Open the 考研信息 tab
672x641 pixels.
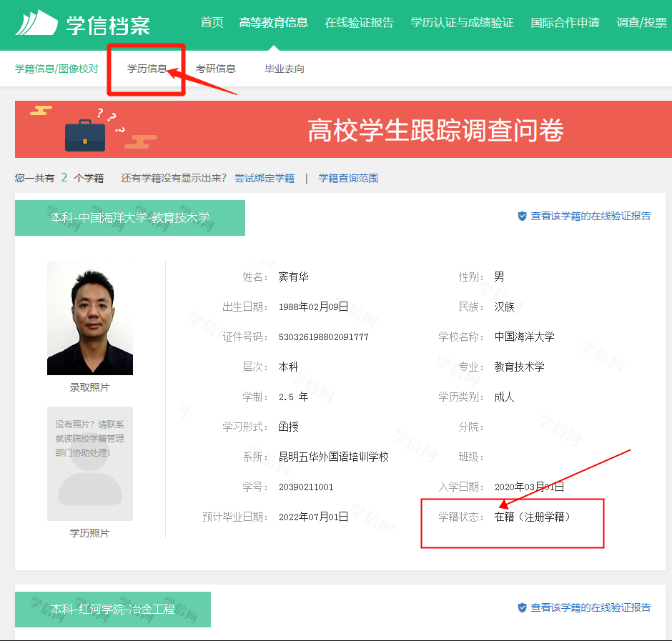click(x=216, y=69)
